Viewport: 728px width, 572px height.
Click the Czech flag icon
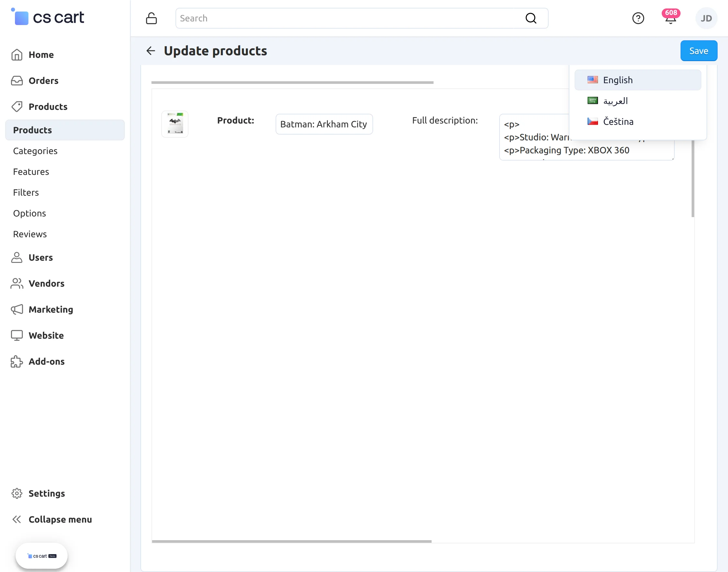tap(592, 121)
